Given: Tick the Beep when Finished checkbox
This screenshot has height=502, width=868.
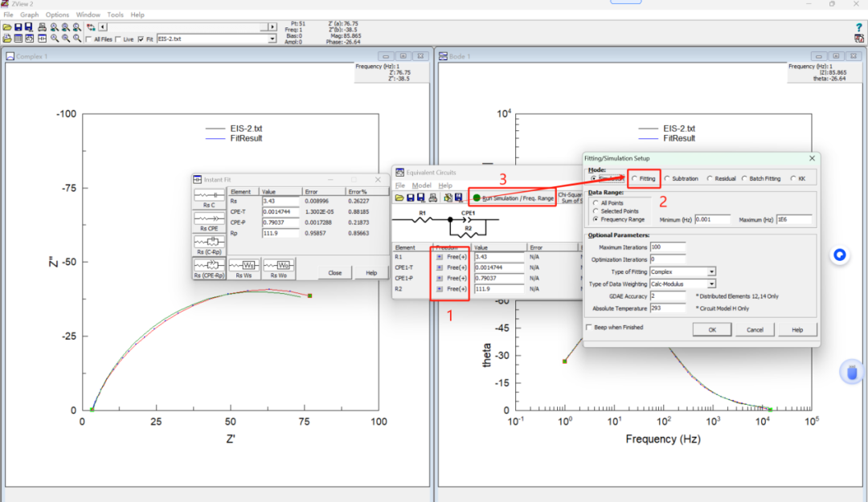Looking at the screenshot, I should click(589, 327).
